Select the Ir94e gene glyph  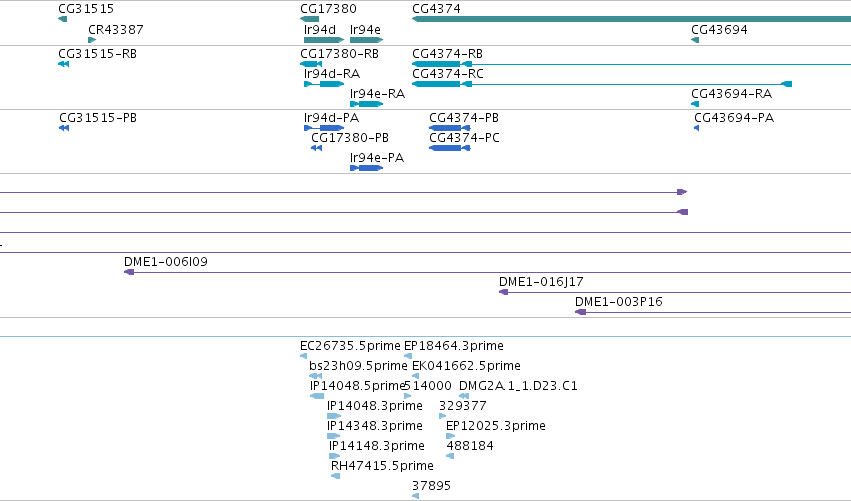(366, 40)
